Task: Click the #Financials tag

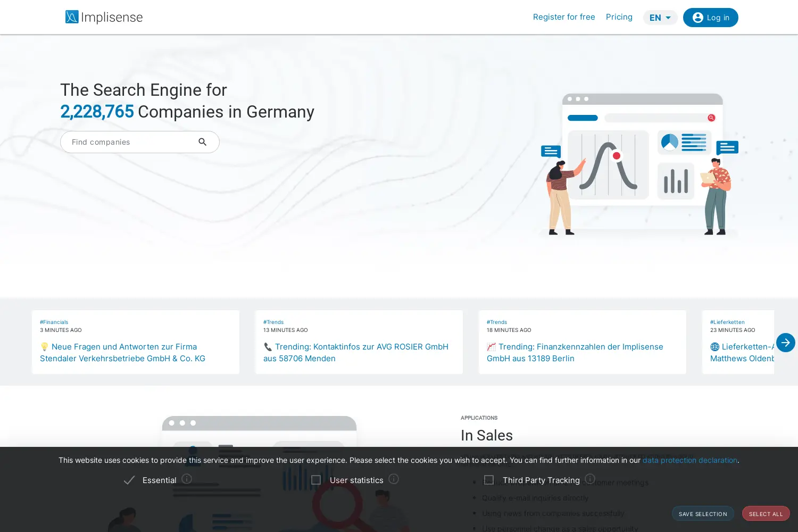Action: 54,322
